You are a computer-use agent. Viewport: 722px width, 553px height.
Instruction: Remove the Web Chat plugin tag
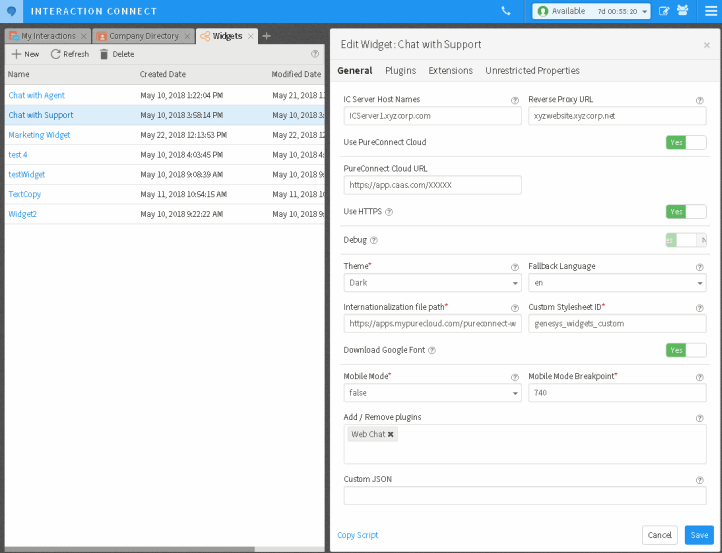[x=391, y=434]
